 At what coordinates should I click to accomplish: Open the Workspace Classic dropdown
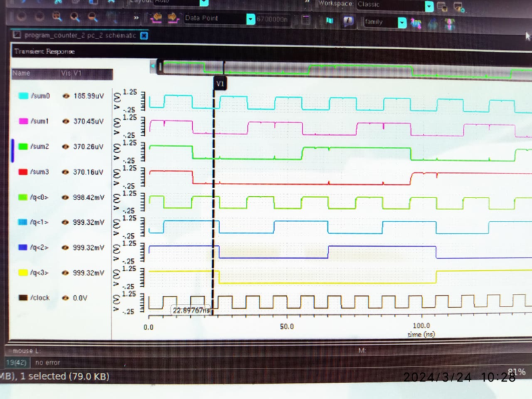click(x=429, y=6)
